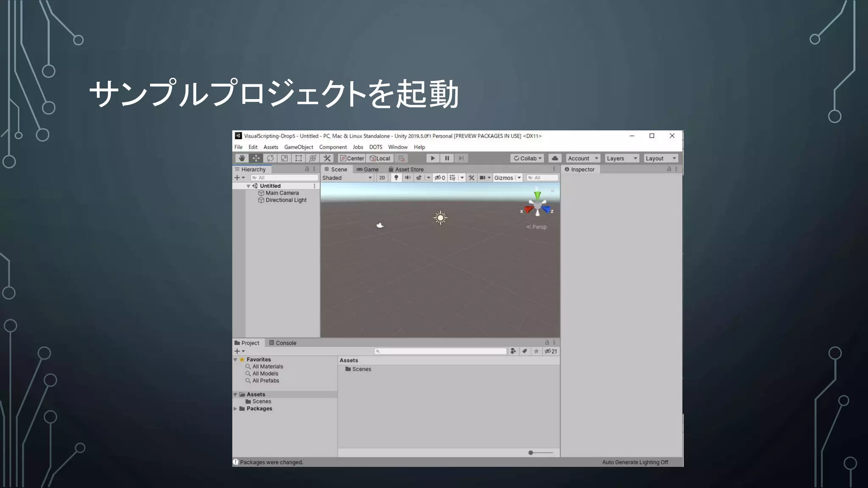Screen dimensions: 868x488
Task: Toggle scene audio speaker icon
Action: (x=407, y=178)
